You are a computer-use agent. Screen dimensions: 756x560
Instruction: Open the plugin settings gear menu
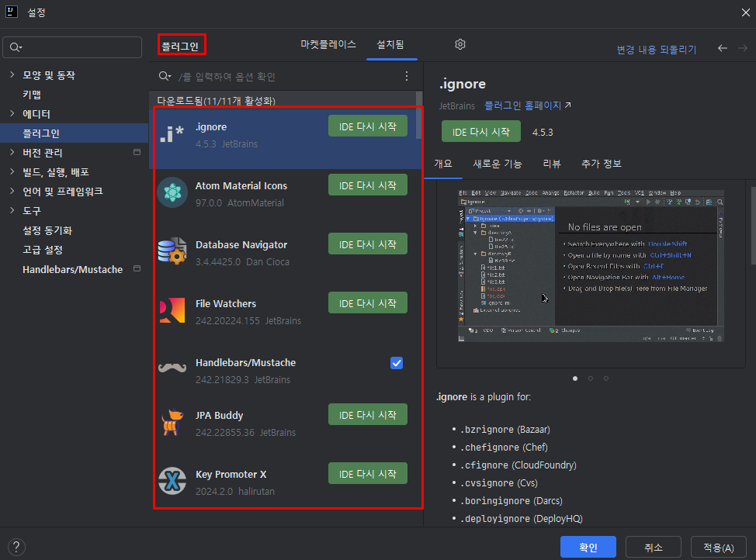460,44
